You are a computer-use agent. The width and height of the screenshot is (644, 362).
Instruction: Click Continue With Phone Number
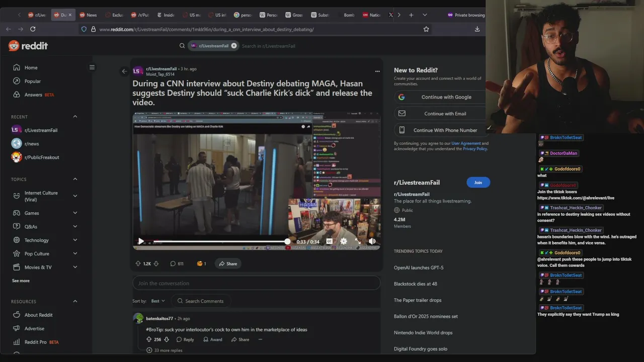440,130
